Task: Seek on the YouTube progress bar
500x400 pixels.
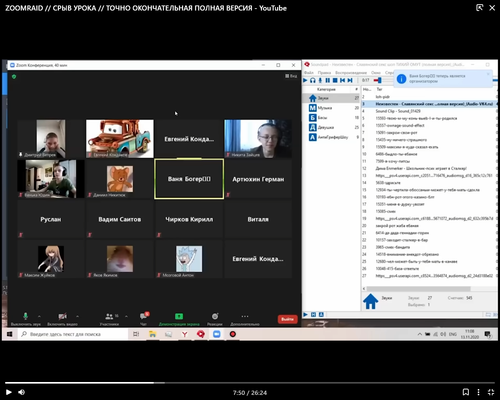Action: click(x=250, y=383)
